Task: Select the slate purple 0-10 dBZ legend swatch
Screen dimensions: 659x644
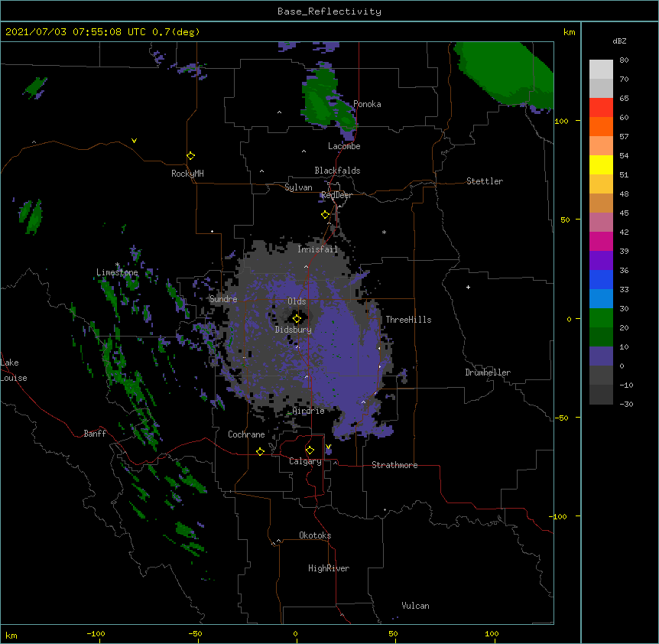Action: [601, 356]
